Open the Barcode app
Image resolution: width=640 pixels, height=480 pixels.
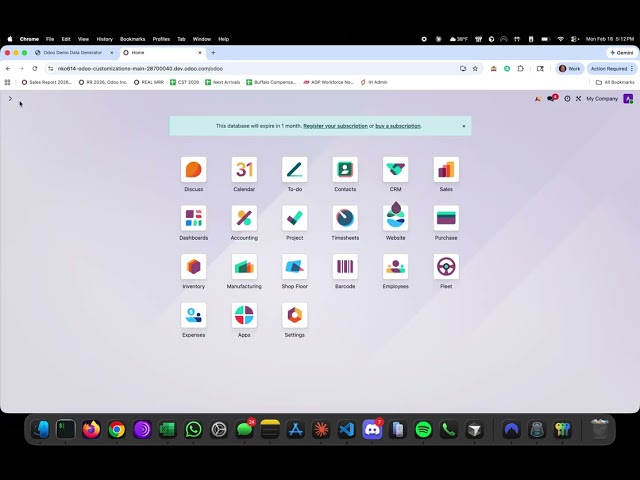tap(345, 267)
